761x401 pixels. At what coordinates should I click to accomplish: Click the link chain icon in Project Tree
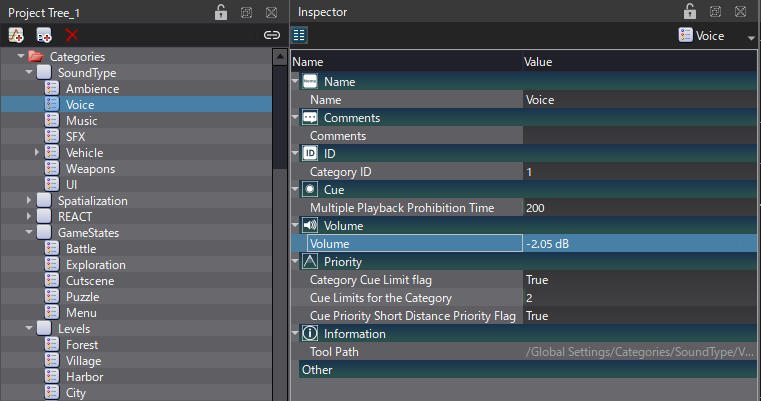point(271,35)
